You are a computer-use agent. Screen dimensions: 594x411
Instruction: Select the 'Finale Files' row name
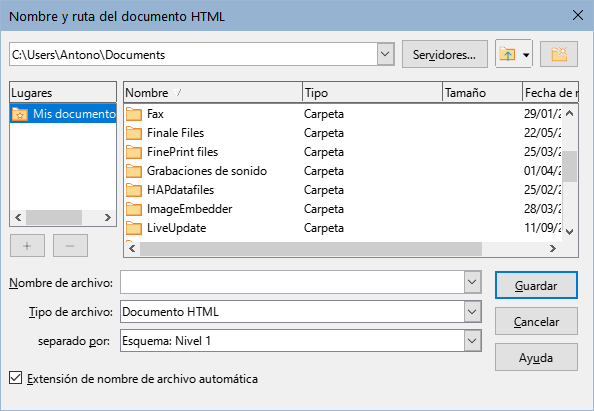click(x=175, y=133)
